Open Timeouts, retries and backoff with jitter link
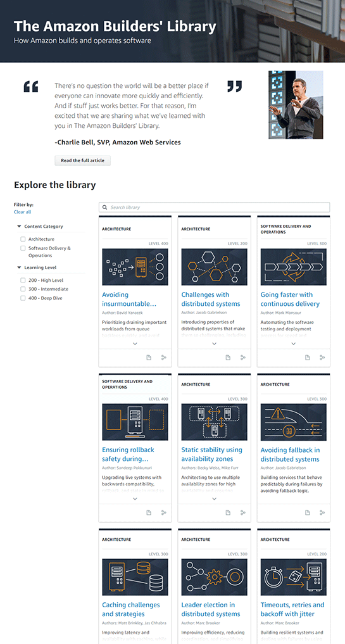This screenshot has width=345, height=644. coord(292,609)
